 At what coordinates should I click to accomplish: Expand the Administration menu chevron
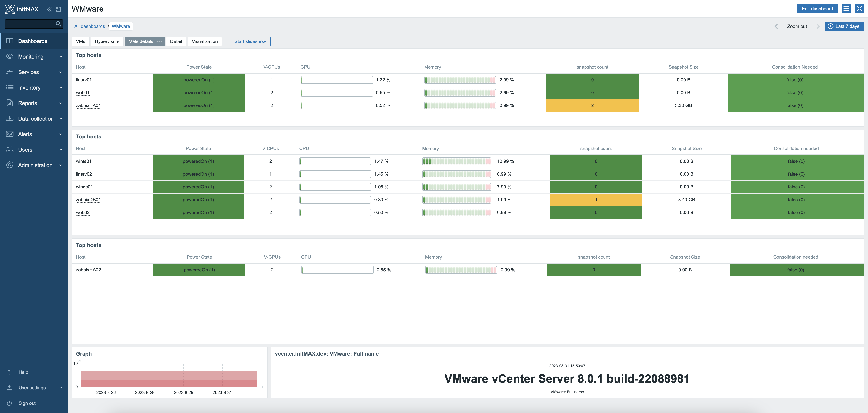(61, 165)
